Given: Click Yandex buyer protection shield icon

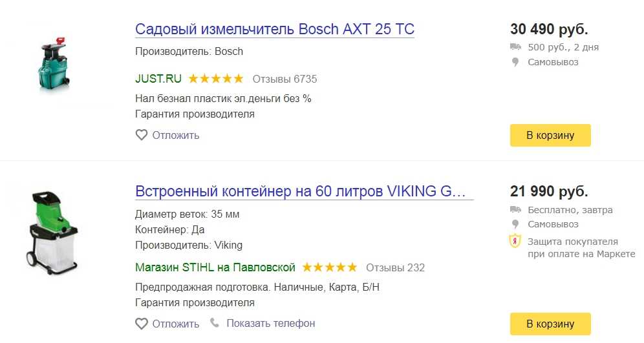Looking at the screenshot, I should (515, 241).
